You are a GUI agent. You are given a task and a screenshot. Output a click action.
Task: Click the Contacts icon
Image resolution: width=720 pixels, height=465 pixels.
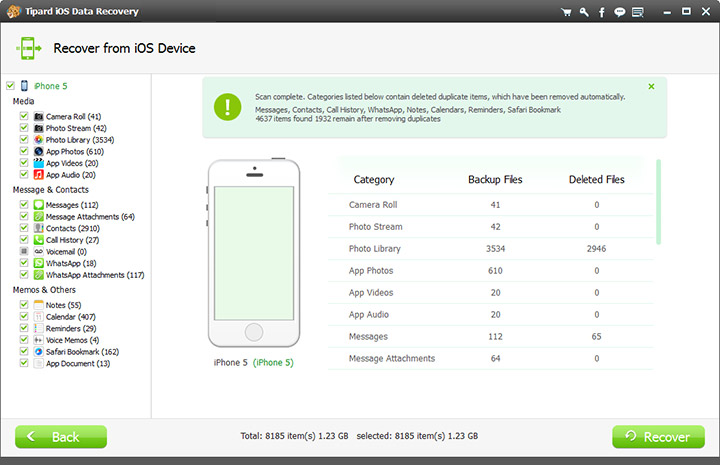click(x=39, y=228)
